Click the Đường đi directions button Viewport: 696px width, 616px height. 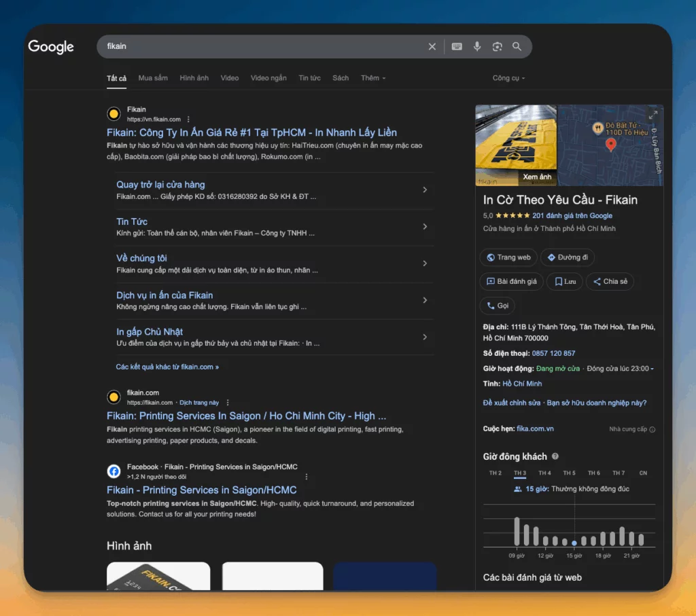(568, 257)
